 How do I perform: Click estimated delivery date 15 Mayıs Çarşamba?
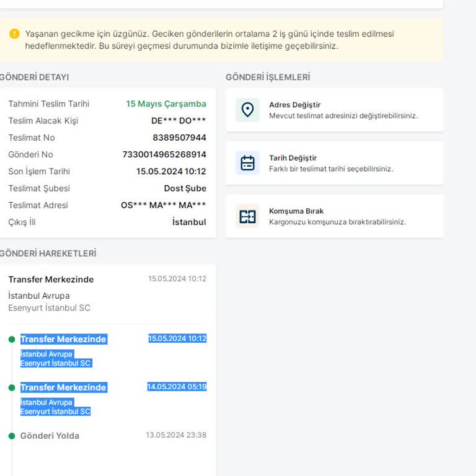[166, 104]
